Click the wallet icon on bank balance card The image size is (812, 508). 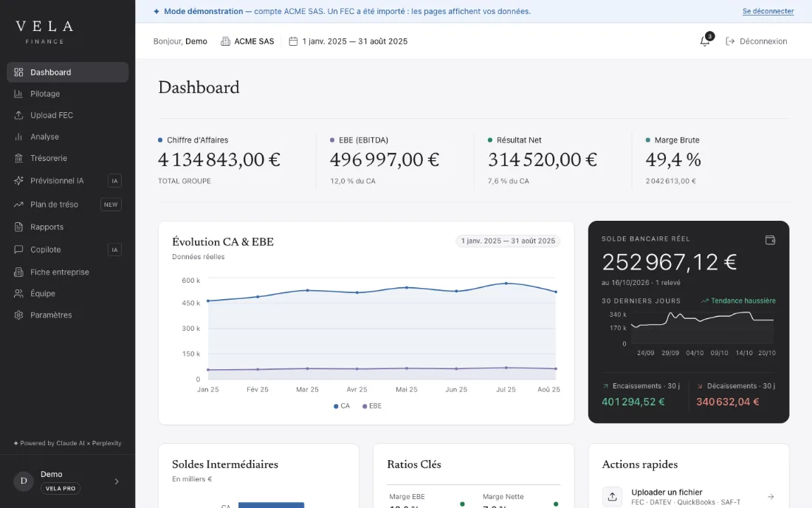click(770, 240)
